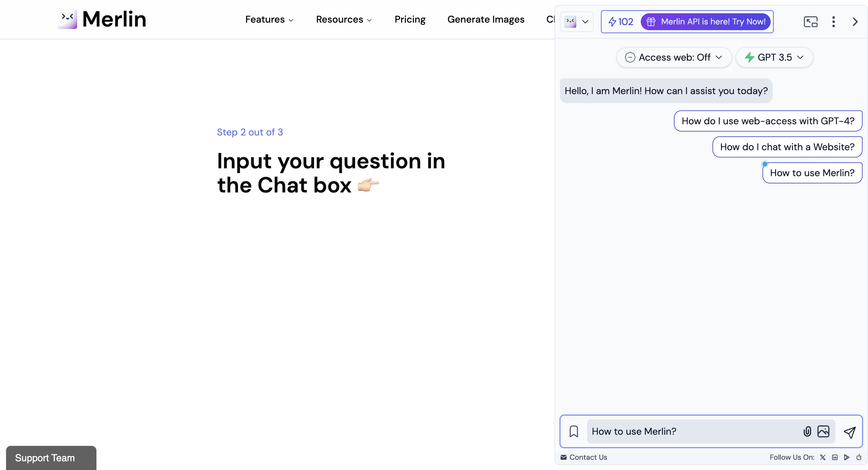
Task: Go to the Pricing page
Action: point(410,20)
